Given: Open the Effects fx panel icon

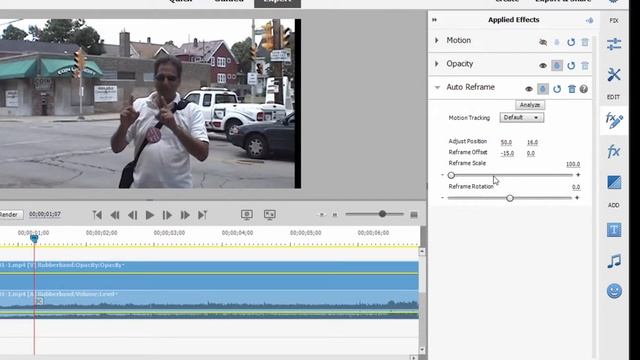Looking at the screenshot, I should click(614, 152).
